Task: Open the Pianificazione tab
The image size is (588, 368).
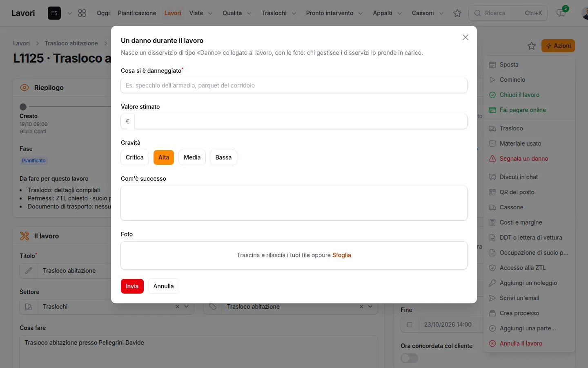Action: (137, 13)
